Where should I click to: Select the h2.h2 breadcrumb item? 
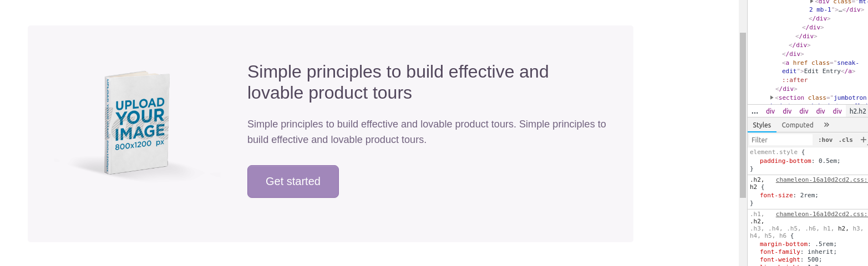(857, 111)
